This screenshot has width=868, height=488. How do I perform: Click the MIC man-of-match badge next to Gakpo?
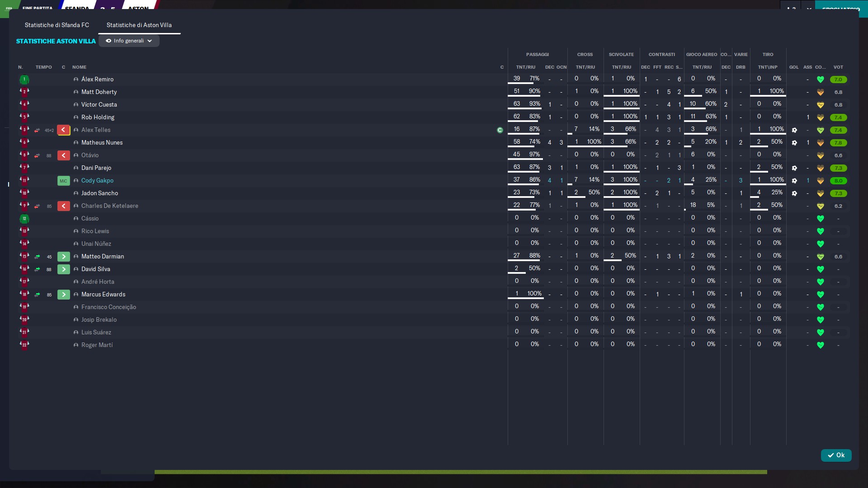63,181
